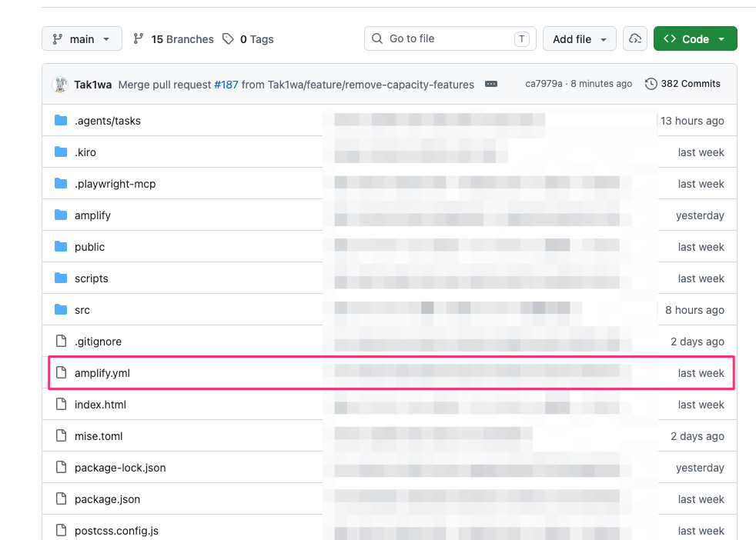
Task: Click the .gitignore file icon
Action: (x=62, y=341)
